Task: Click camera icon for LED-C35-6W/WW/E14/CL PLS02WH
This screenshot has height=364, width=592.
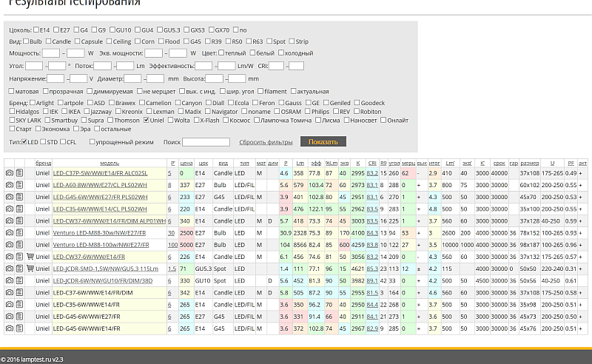Action: (10, 209)
